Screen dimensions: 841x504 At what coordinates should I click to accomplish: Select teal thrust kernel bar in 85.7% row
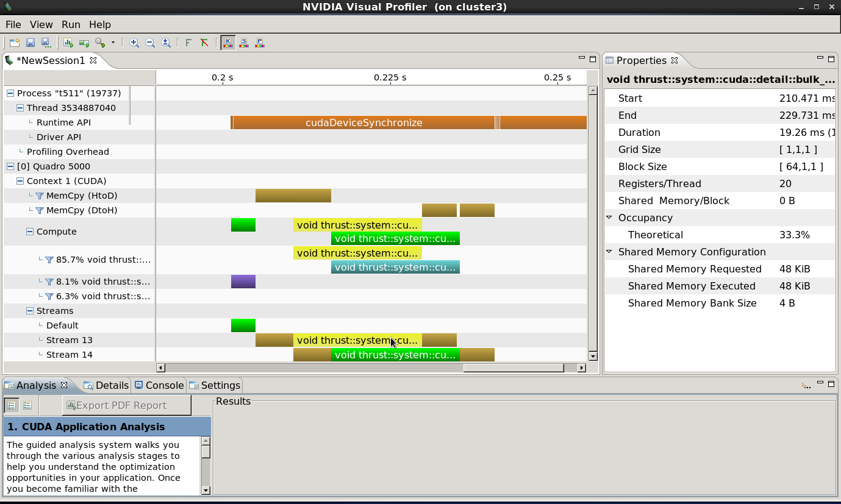[x=395, y=267]
